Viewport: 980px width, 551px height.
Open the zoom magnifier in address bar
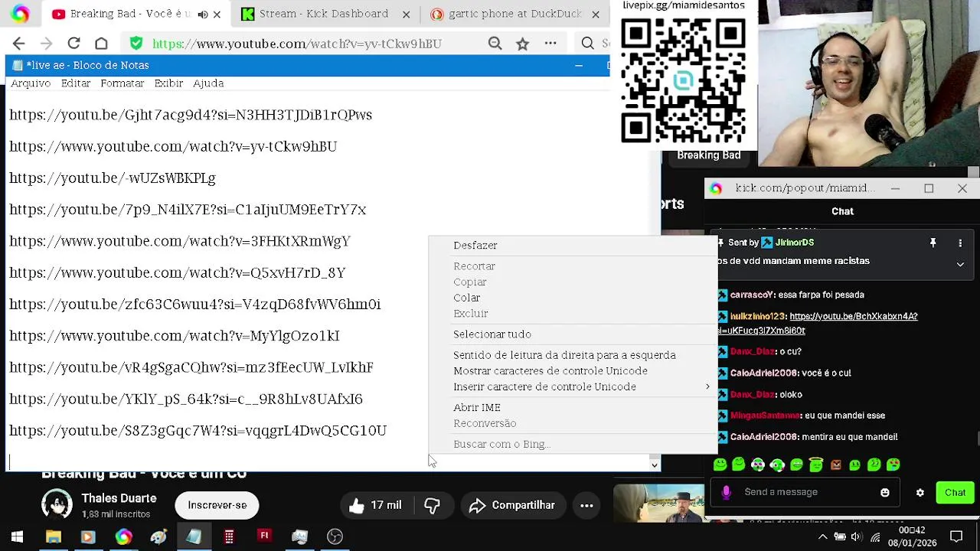(x=495, y=44)
